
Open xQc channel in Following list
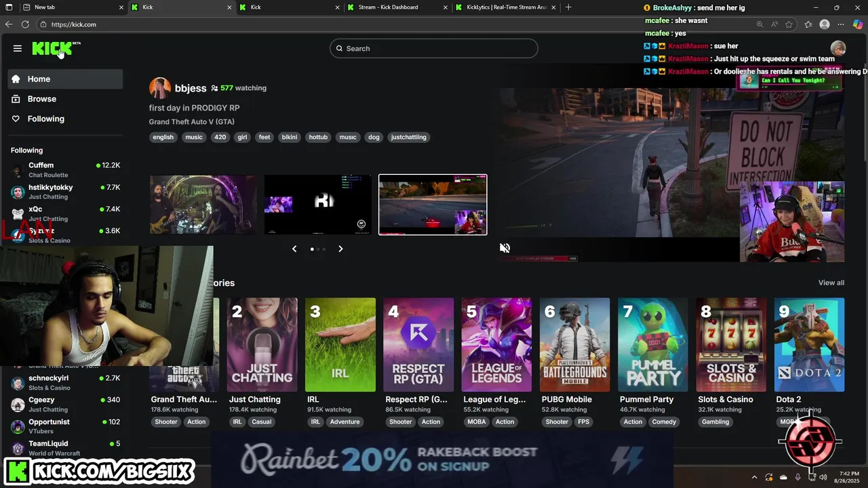pyautogui.click(x=65, y=213)
